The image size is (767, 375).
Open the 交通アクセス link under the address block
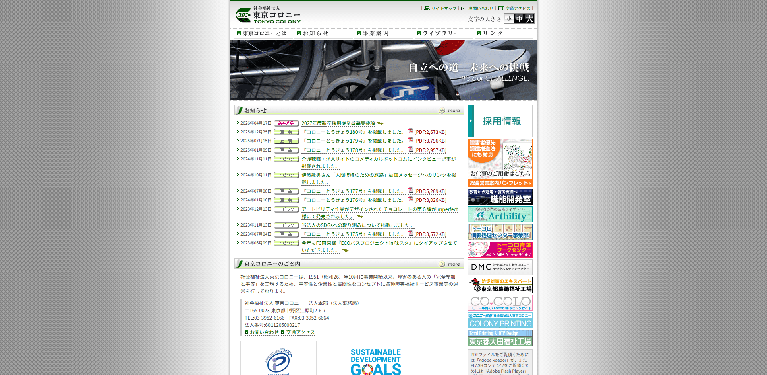tap(297, 332)
